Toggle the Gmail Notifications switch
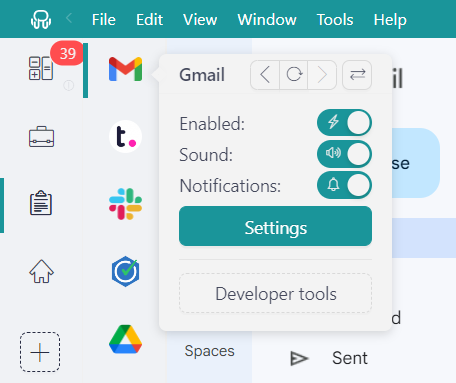Image resolution: width=456 pixels, height=383 pixels. click(344, 185)
